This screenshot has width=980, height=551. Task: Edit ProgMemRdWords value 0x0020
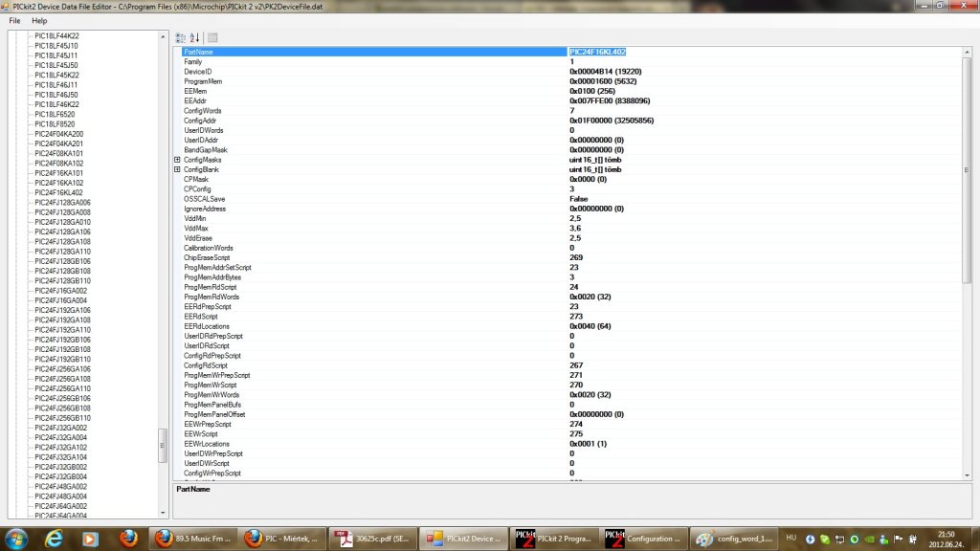pos(590,297)
